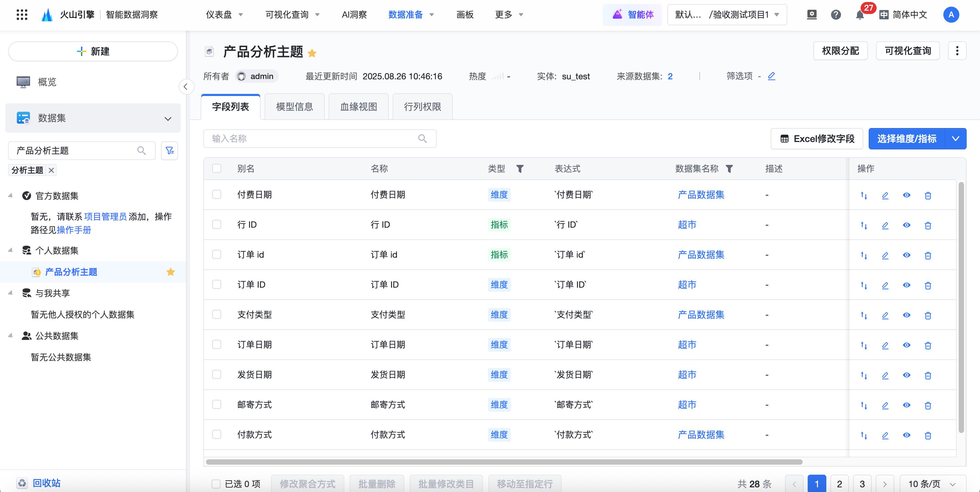This screenshot has width=980, height=492.
Task: Toggle visibility eye for 订单 ID row
Action: click(x=906, y=285)
